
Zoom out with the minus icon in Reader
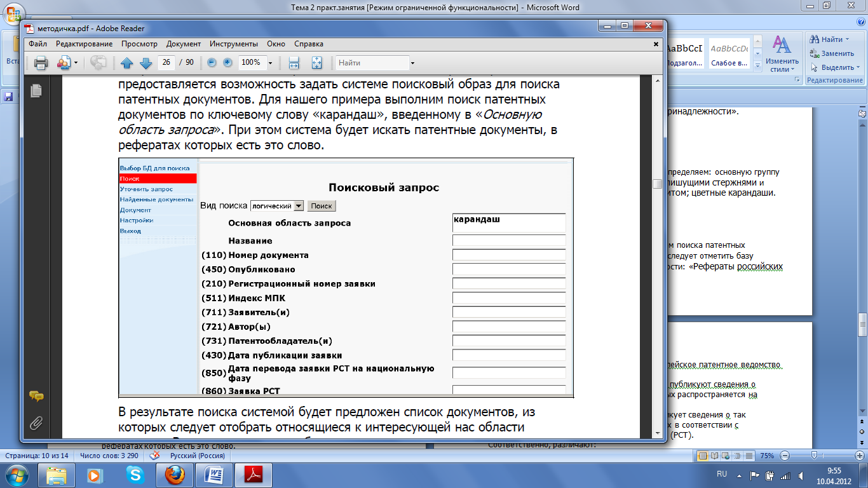point(212,62)
